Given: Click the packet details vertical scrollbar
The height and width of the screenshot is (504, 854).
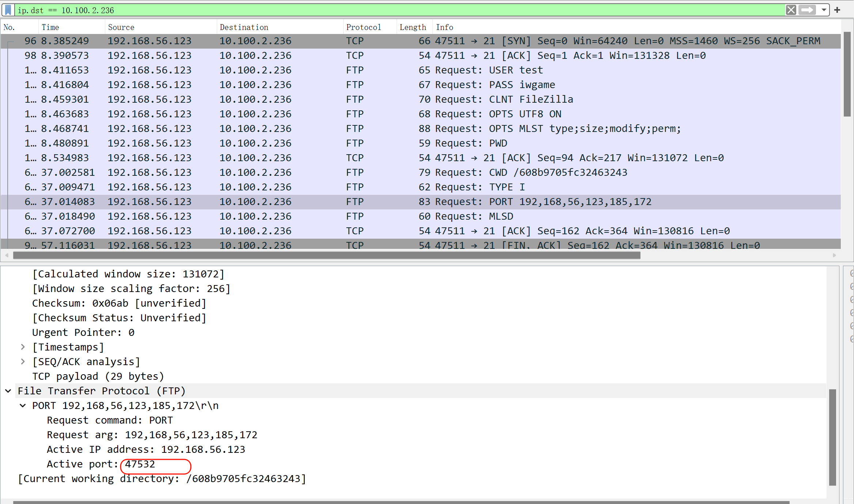Looking at the screenshot, I should tap(832, 437).
